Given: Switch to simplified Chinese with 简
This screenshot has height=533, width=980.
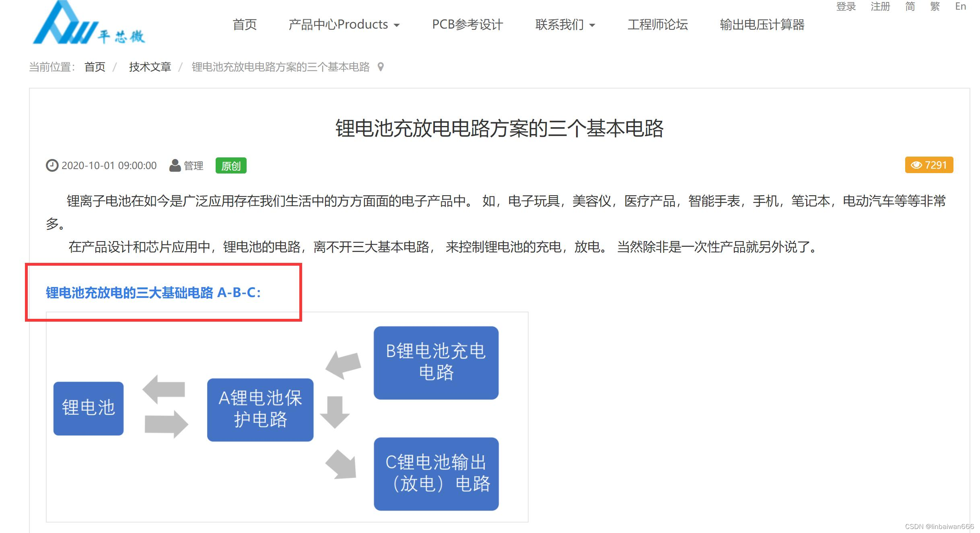Looking at the screenshot, I should [910, 6].
